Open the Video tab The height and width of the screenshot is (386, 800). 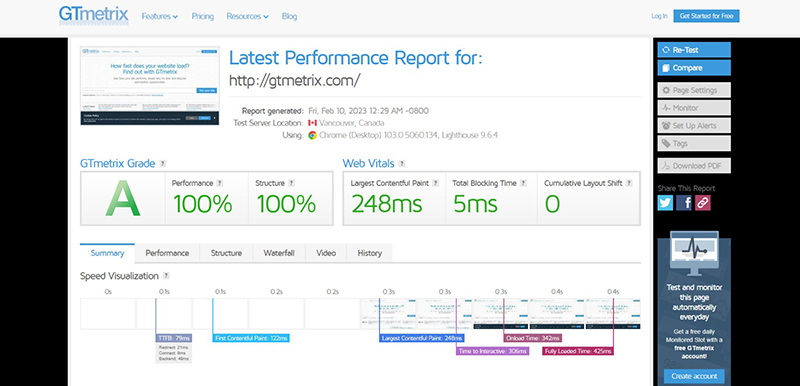coord(326,253)
